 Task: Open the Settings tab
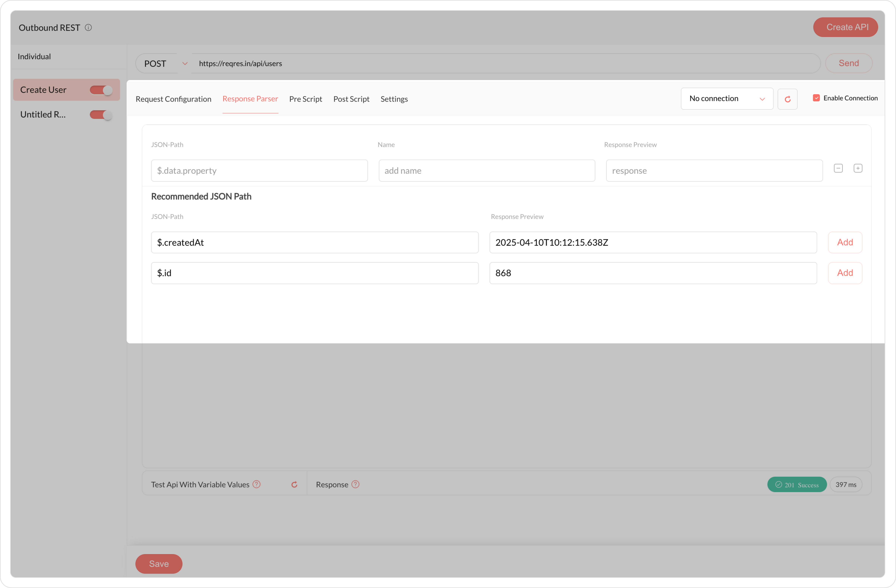(x=394, y=99)
